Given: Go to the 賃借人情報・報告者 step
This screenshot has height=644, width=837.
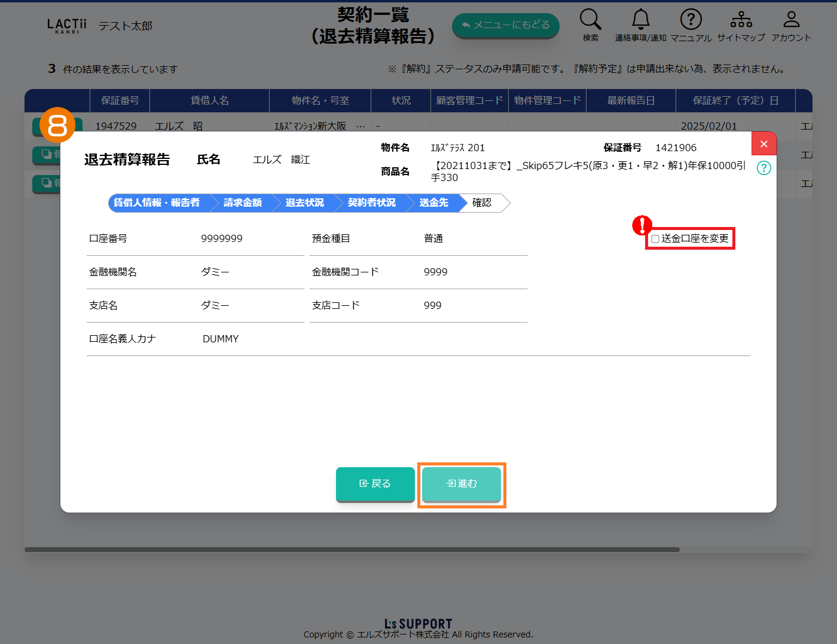Looking at the screenshot, I should click(157, 203).
